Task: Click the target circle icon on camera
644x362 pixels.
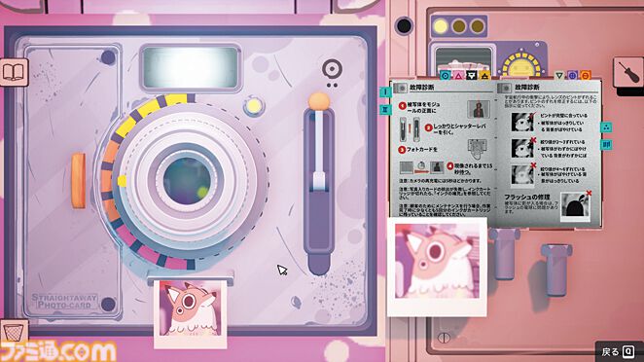Action: [332, 69]
